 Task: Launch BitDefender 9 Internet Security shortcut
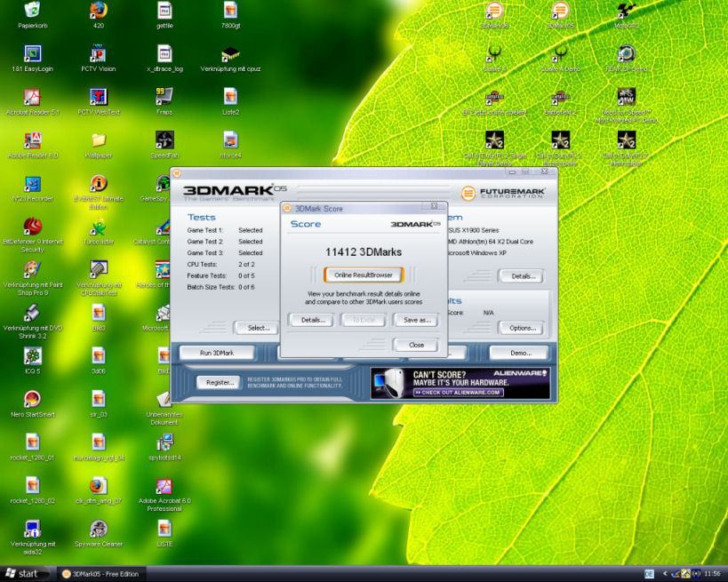33,227
